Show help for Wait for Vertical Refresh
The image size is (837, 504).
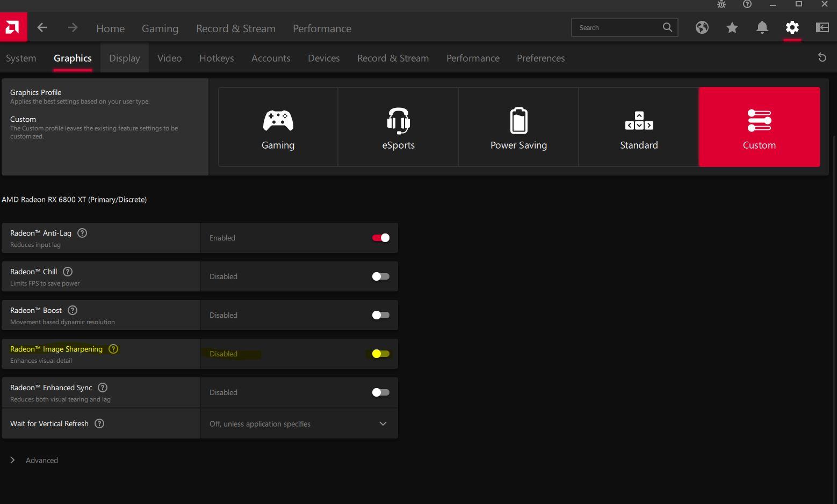click(x=99, y=423)
